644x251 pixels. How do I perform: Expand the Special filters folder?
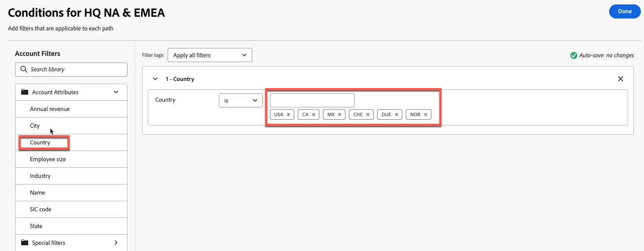[x=116, y=243]
